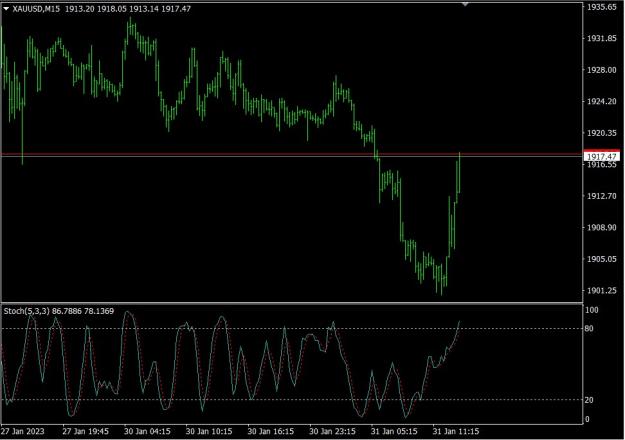This screenshot has width=625, height=440.
Task: Click the time label 30 Jan 23:15
Action: point(332,431)
